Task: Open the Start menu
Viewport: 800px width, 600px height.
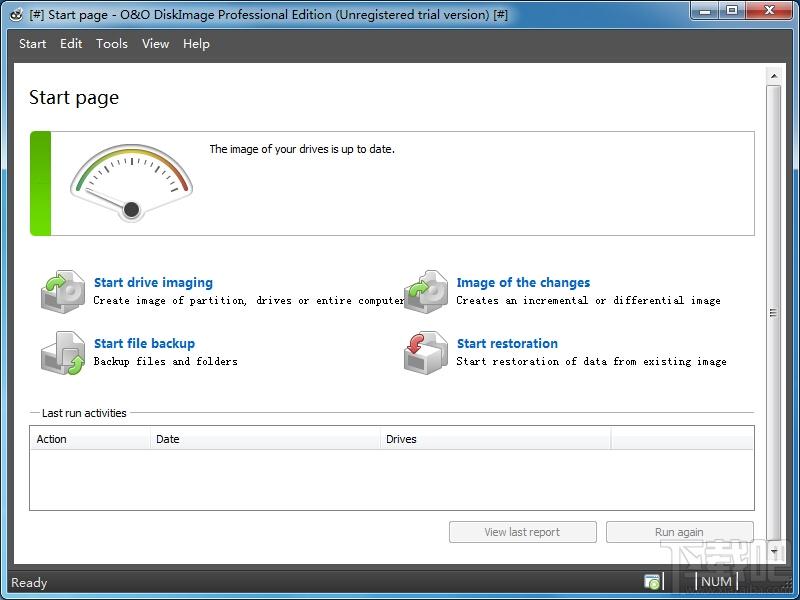Action: [33, 44]
